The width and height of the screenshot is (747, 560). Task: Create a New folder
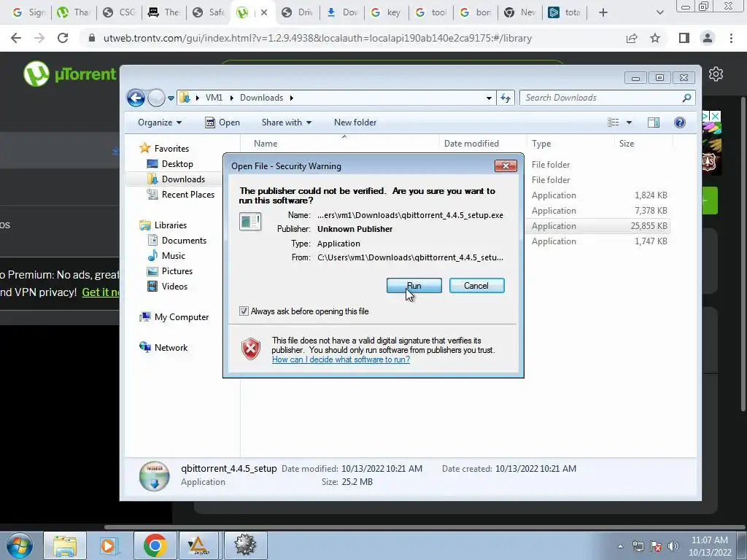355,122
